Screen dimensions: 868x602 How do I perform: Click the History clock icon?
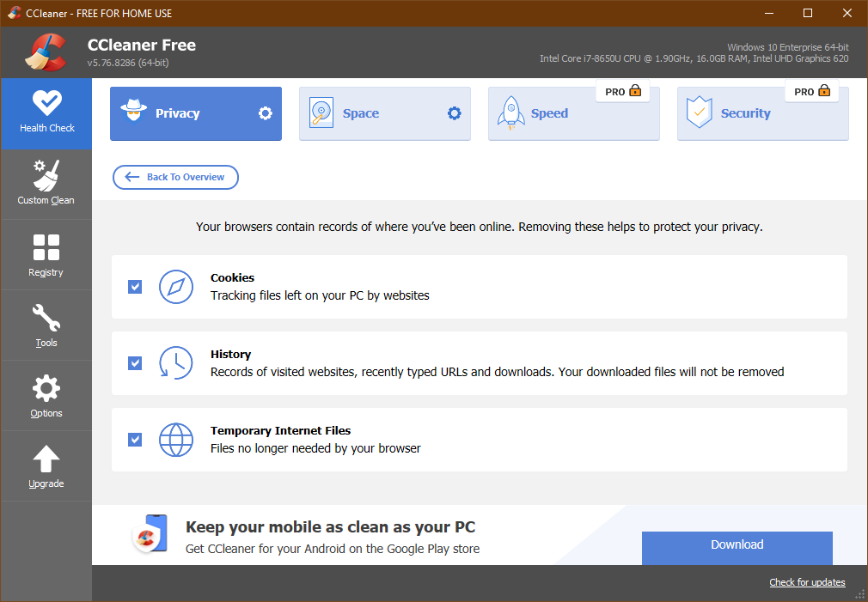pyautogui.click(x=176, y=363)
